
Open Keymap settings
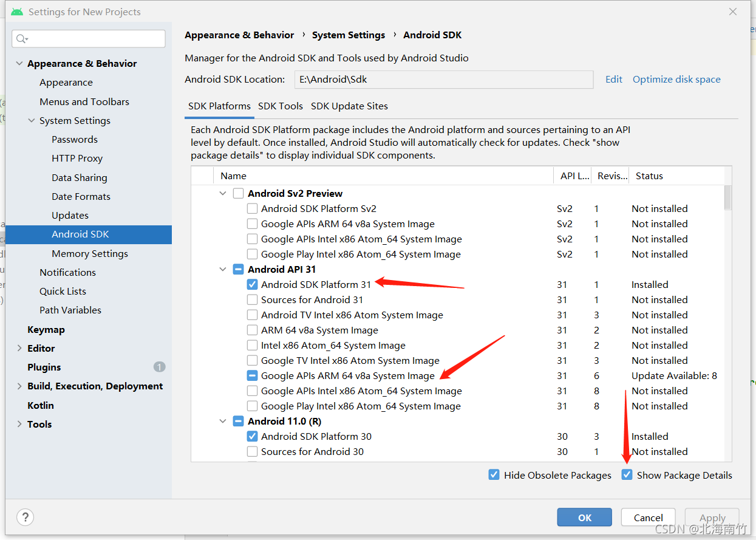(x=46, y=329)
